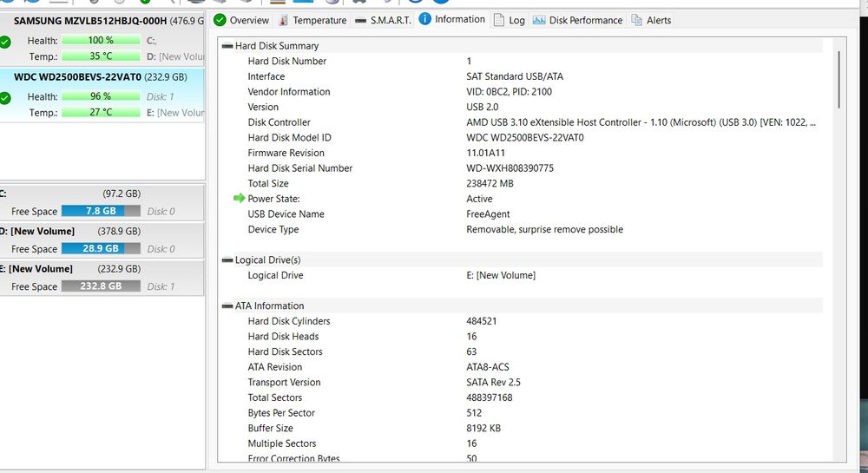Click the SATA Rev 2.5 transport version
Viewport: 868px width, 473px height.
(493, 382)
